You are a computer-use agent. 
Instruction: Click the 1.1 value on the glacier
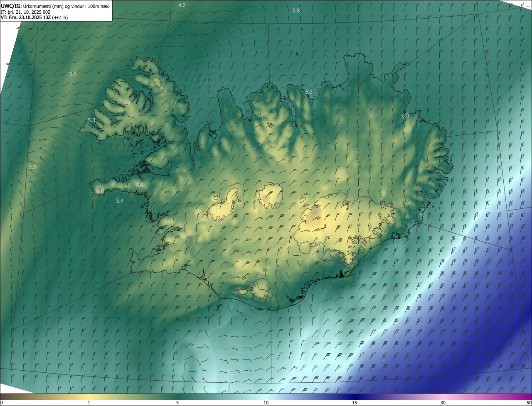tap(218, 210)
